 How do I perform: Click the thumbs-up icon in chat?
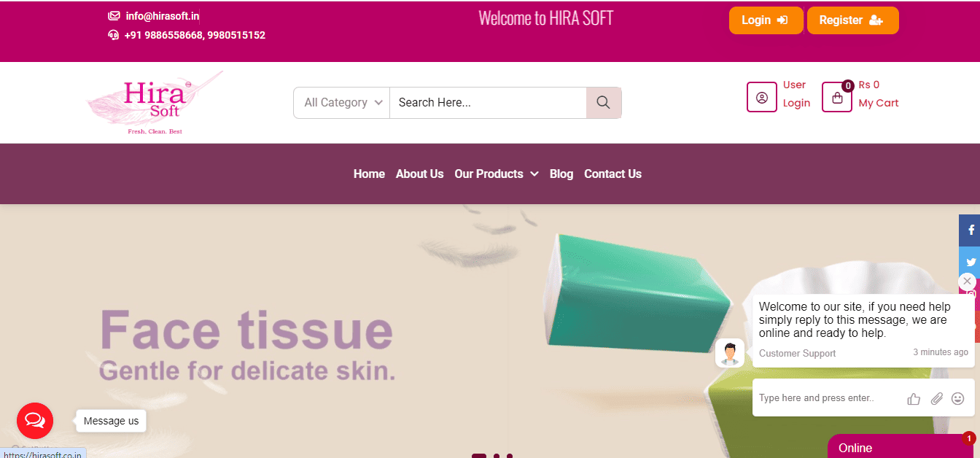click(914, 399)
